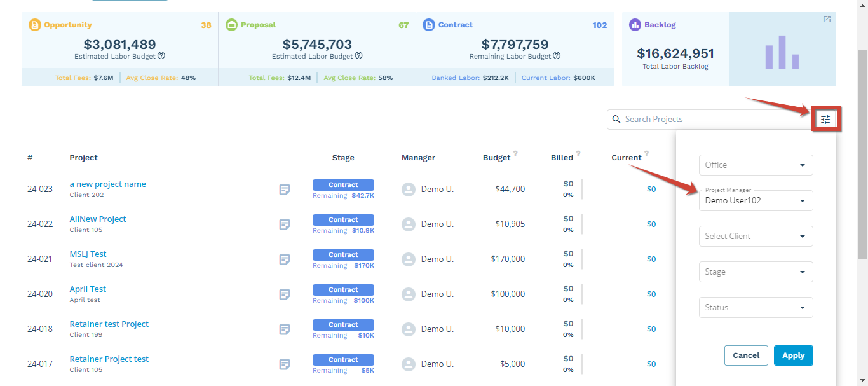Open notes icon for MSLJ Test
Screen dimensions: 868x386
tap(285, 259)
